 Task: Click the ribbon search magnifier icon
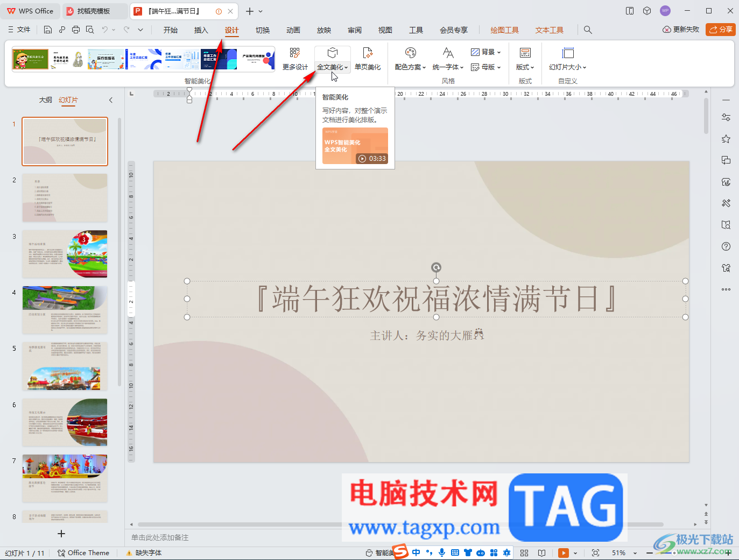(588, 30)
